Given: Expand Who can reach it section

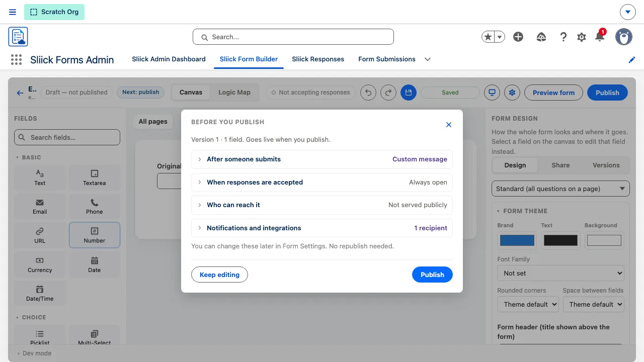Looking at the screenshot, I should pyautogui.click(x=322, y=205).
